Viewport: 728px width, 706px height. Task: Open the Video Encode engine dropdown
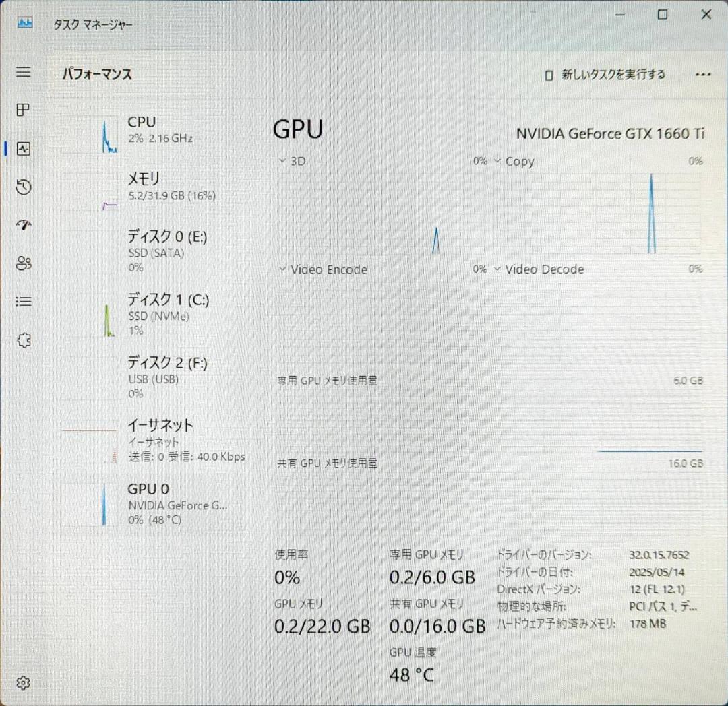[281, 269]
